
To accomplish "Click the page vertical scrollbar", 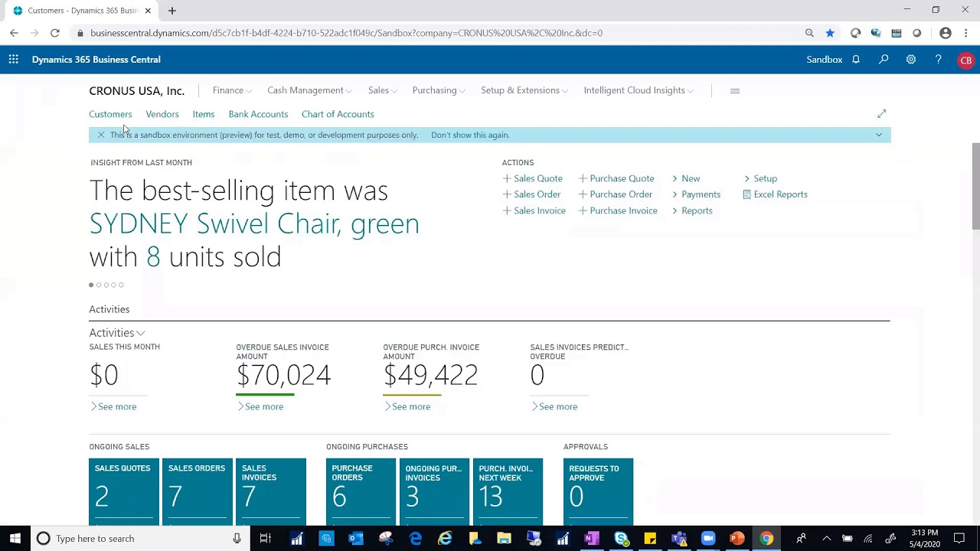I will 975,185.
